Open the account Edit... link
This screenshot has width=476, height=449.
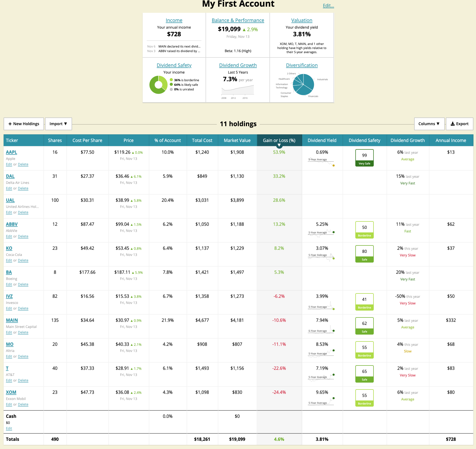click(x=328, y=6)
